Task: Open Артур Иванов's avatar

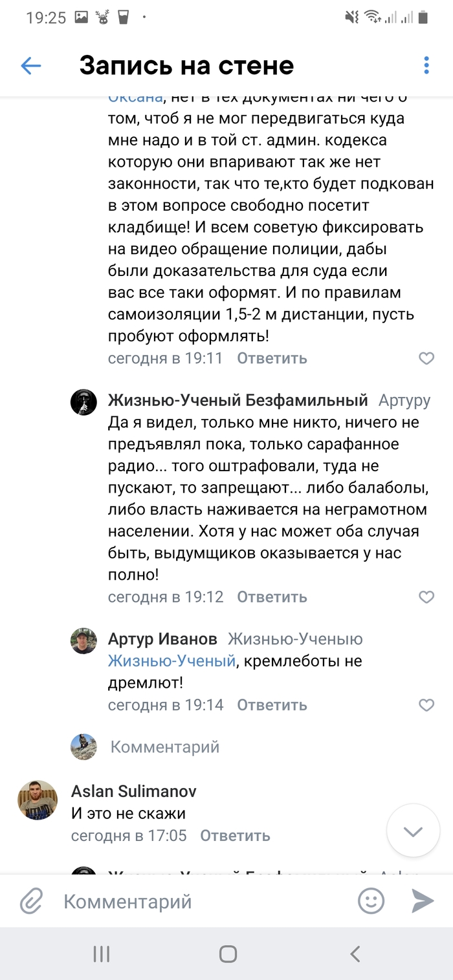Action: click(x=83, y=641)
